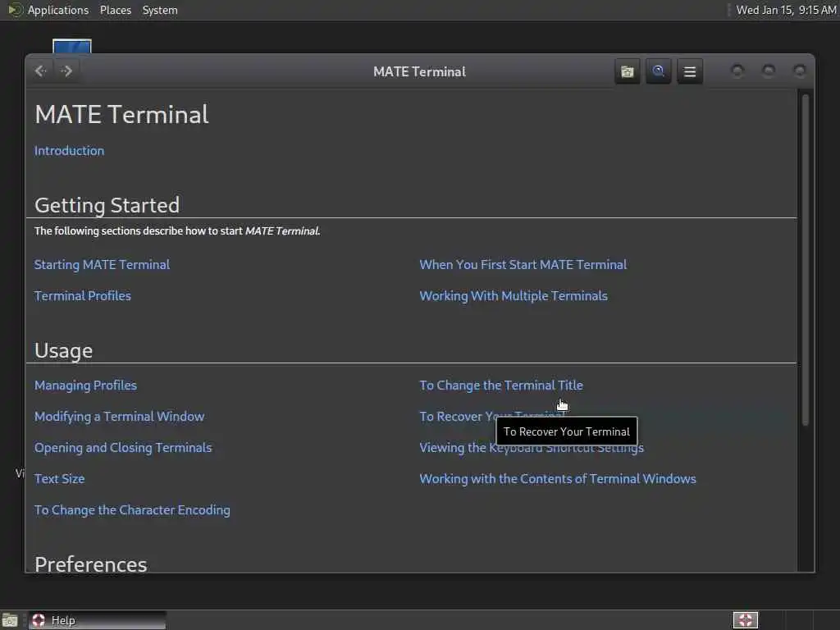Close the Help window
Viewport: 840px width, 630px height.
(799, 71)
